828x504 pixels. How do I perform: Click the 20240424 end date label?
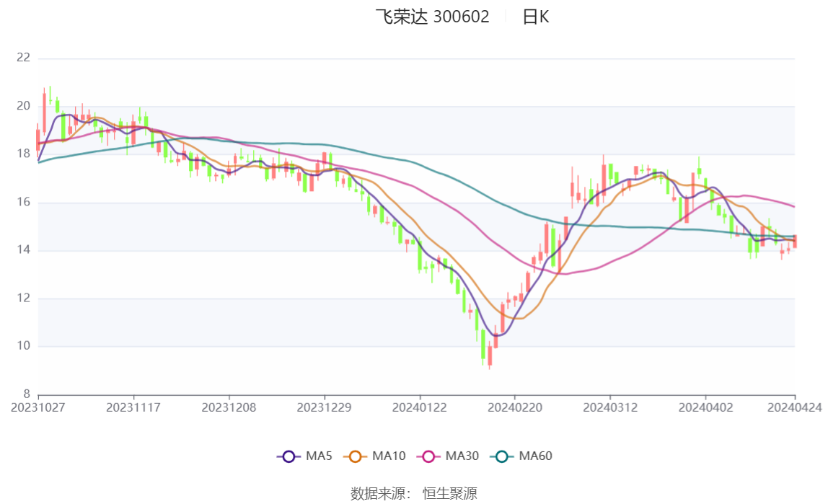tap(795, 407)
